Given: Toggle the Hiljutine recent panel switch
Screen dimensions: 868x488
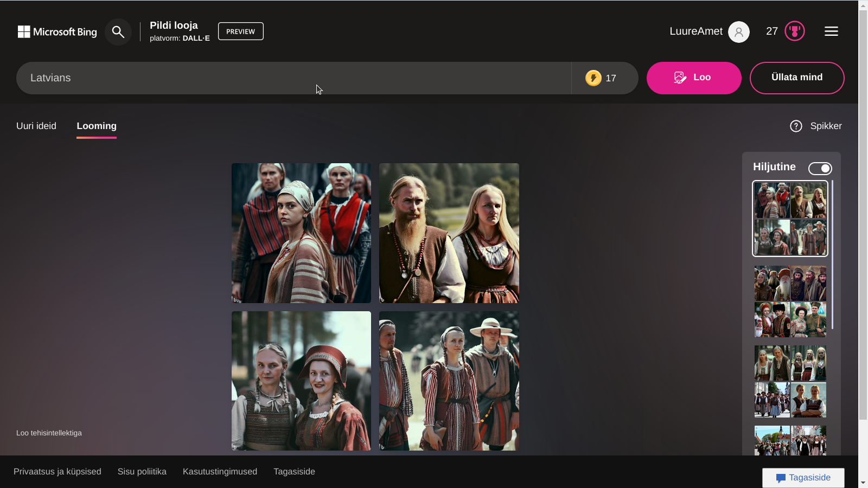Looking at the screenshot, I should point(820,169).
